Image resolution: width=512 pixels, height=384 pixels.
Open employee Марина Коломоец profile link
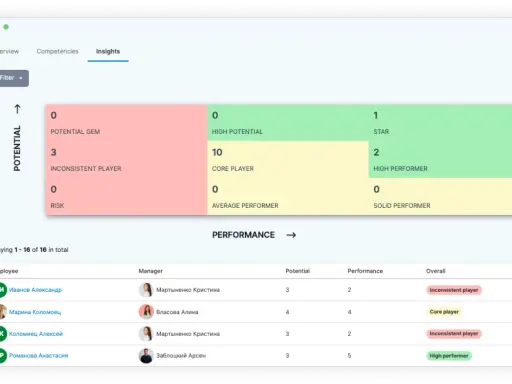point(35,312)
